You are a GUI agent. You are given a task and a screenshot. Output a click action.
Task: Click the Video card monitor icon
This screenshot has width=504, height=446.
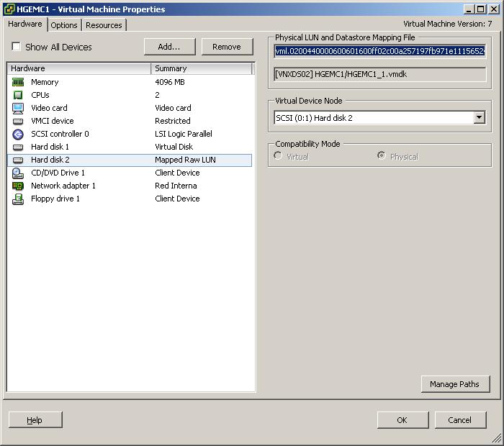click(18, 108)
